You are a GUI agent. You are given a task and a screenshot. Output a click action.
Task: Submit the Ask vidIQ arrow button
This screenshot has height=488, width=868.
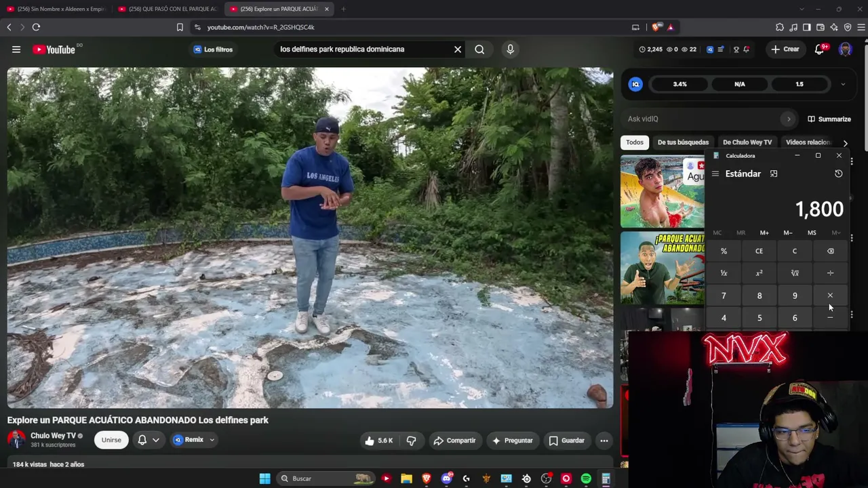788,119
